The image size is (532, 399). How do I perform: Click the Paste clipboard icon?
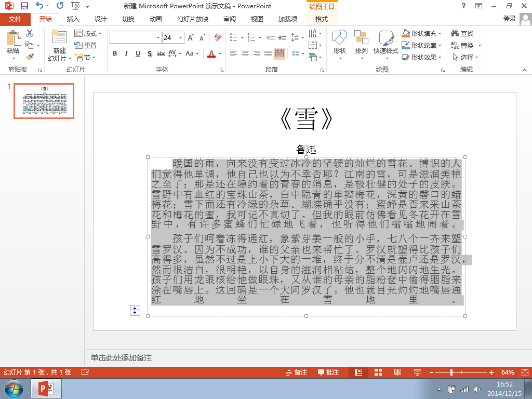click(13, 37)
